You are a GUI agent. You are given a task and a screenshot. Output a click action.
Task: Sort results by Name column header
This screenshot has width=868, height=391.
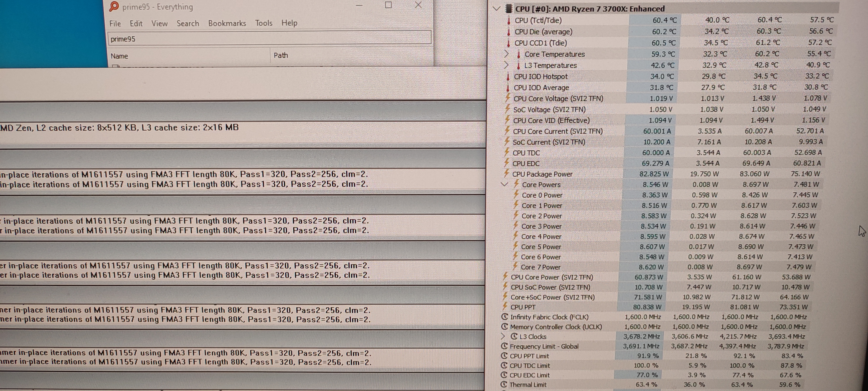click(x=120, y=56)
